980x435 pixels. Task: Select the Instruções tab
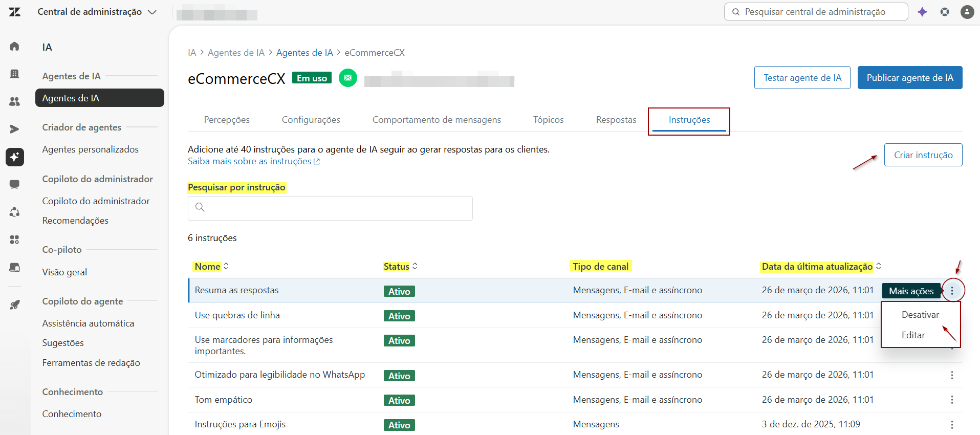point(689,120)
